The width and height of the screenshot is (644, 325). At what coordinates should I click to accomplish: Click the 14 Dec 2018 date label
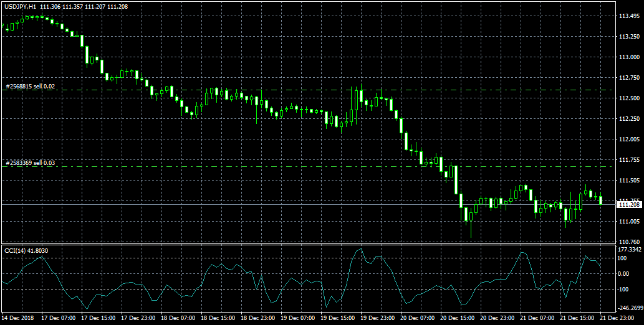tap(17, 318)
